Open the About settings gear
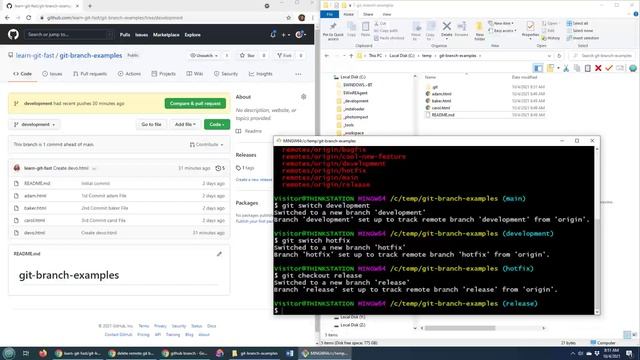Image resolution: width=640 pixels, height=360 pixels. coord(303,97)
